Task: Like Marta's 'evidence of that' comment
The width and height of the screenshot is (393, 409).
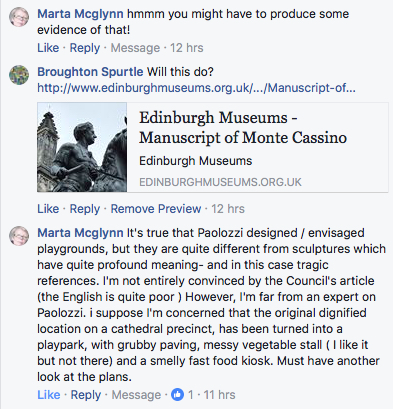Action: tap(48, 48)
